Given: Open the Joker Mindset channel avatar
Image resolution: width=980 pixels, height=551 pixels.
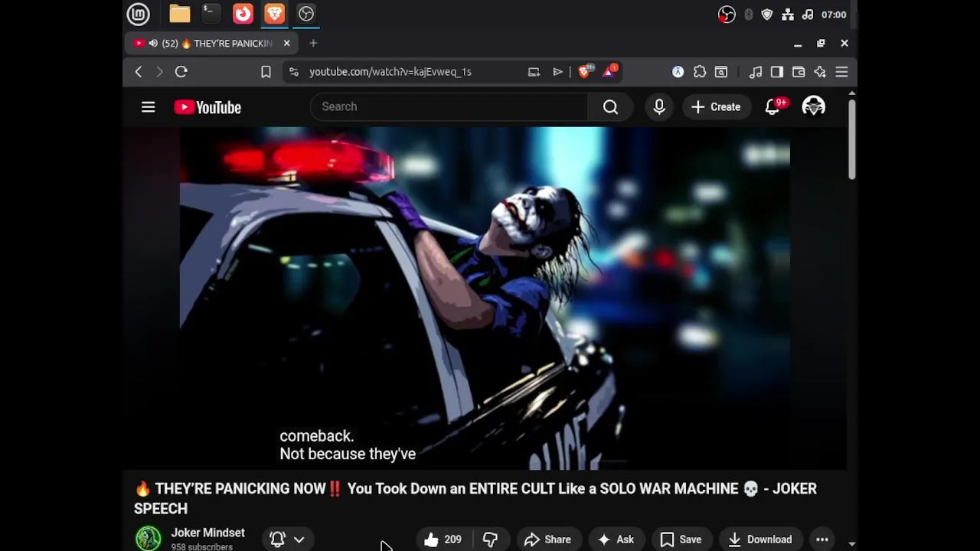Looking at the screenshot, I should tap(149, 539).
